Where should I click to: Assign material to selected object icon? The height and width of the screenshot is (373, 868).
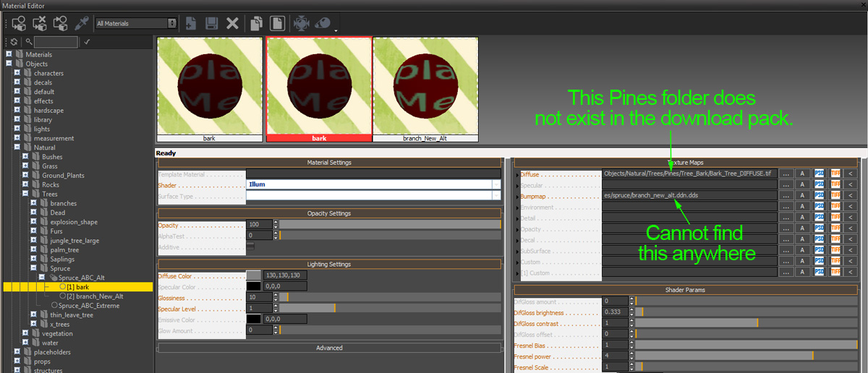tap(19, 23)
